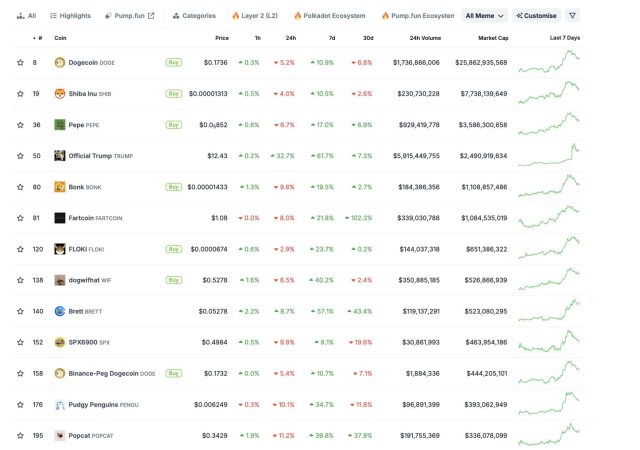The height and width of the screenshot is (450, 640).
Task: Open Popcat 7-day sparkline chart
Action: pos(549,434)
